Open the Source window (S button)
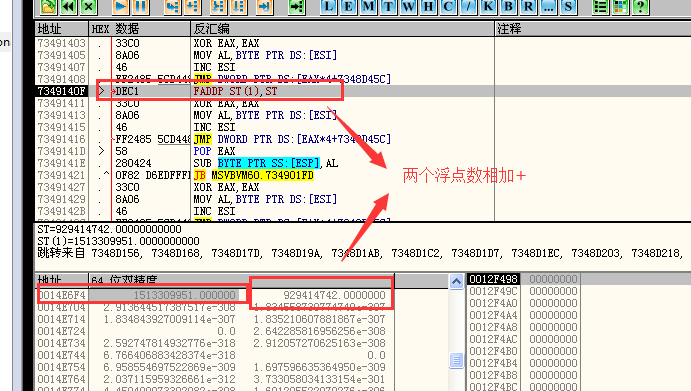 tap(568, 7)
